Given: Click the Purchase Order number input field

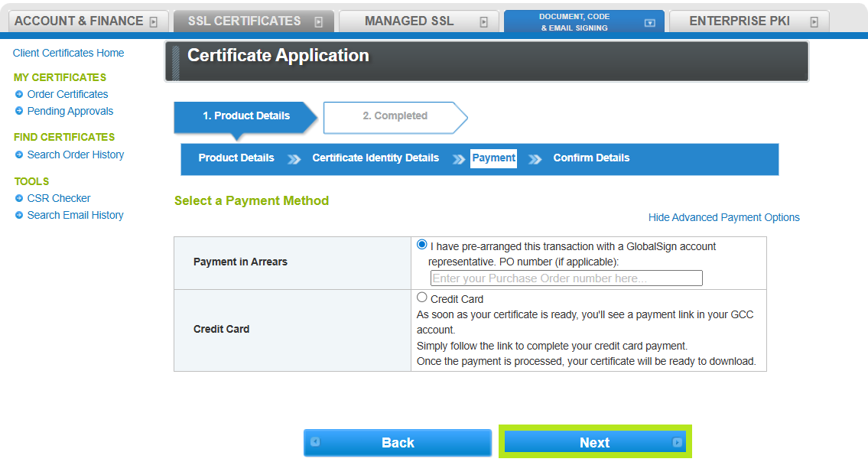Looking at the screenshot, I should click(566, 278).
